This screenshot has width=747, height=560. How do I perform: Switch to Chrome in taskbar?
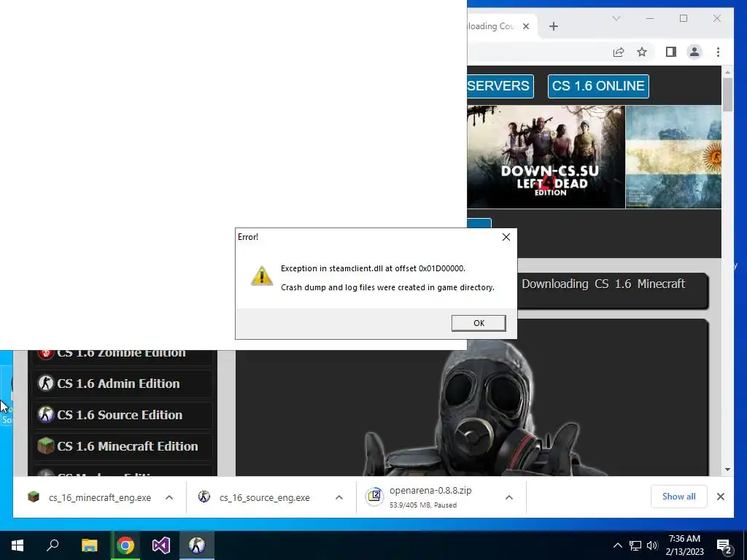[x=125, y=545]
